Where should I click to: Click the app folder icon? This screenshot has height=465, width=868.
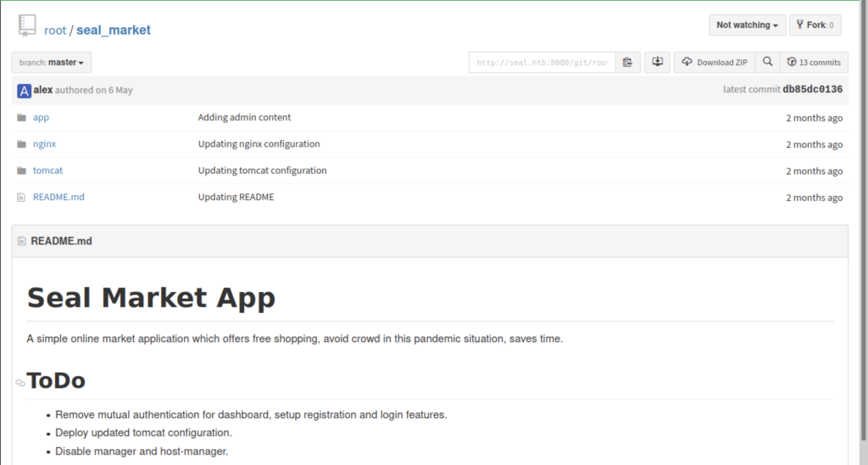pos(21,118)
